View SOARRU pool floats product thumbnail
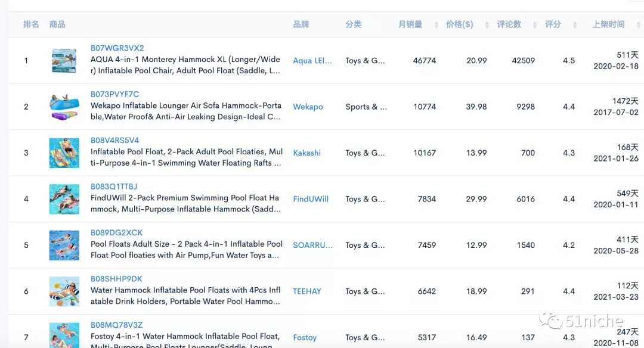Viewport: 644px width, 348px height. tap(64, 246)
